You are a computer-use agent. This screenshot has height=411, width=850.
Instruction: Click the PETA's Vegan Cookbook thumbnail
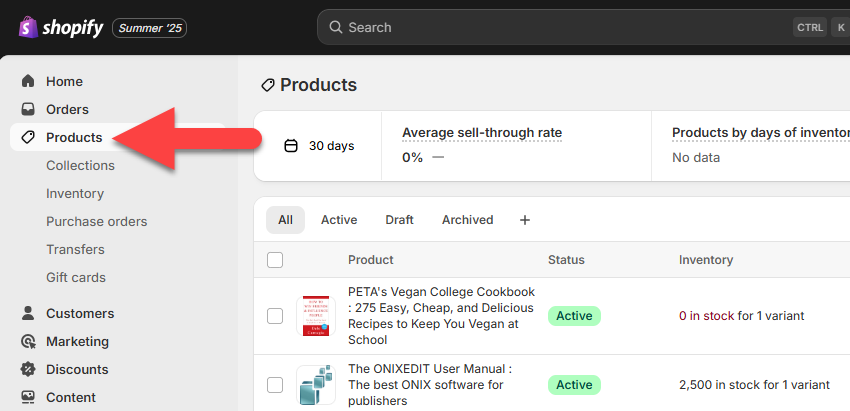click(x=316, y=316)
